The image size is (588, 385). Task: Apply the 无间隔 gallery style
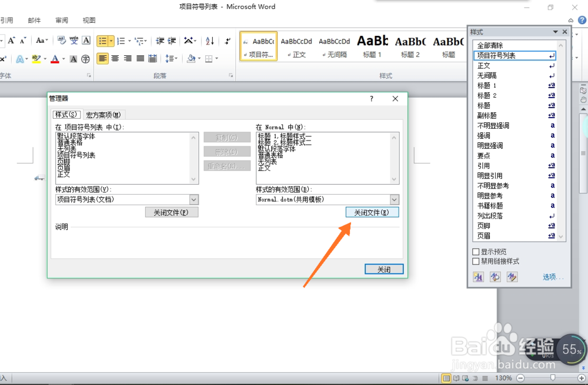click(x=334, y=46)
